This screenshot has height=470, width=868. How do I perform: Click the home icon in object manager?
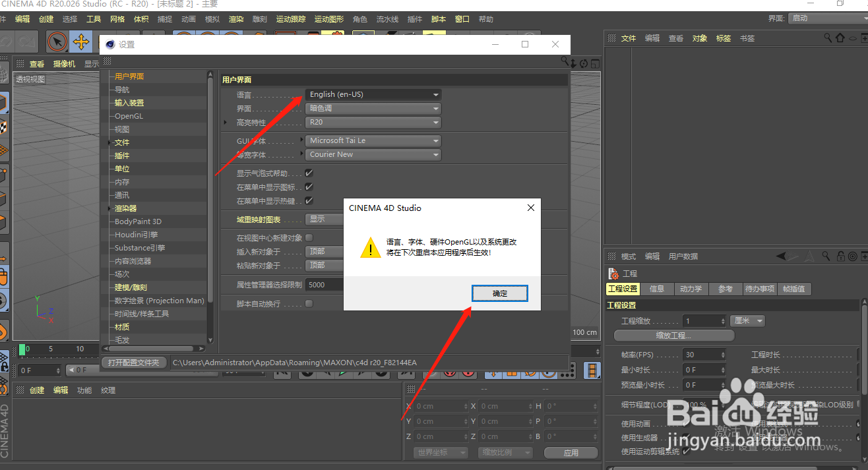(x=840, y=38)
